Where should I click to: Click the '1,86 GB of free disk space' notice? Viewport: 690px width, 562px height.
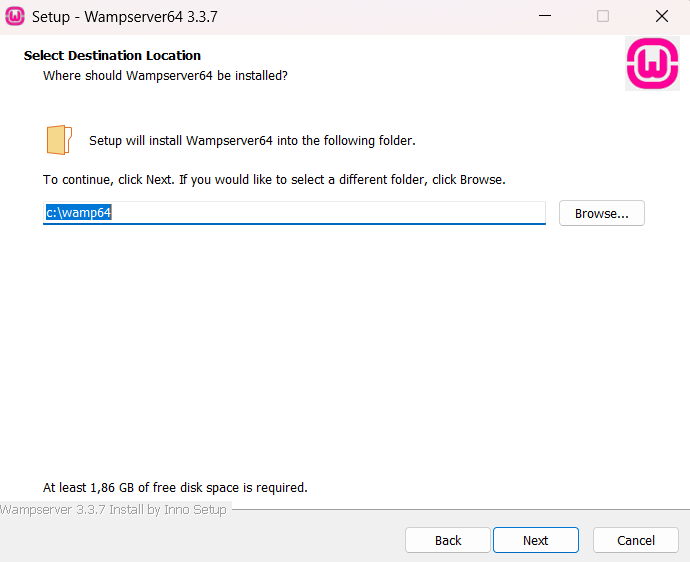point(175,488)
